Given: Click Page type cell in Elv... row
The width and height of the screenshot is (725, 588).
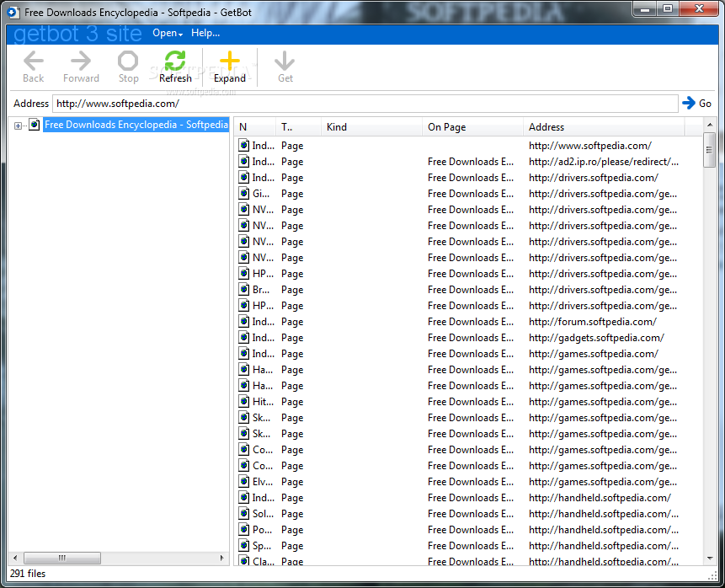Looking at the screenshot, I should coord(292,482).
